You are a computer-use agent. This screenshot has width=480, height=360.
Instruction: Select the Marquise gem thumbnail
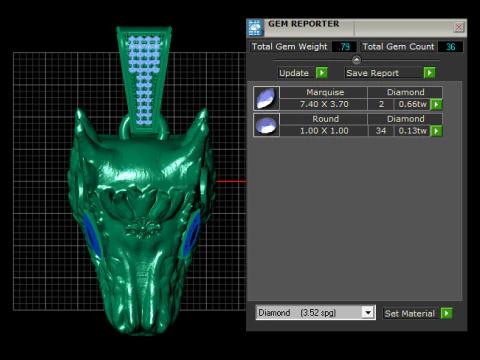tap(266, 98)
